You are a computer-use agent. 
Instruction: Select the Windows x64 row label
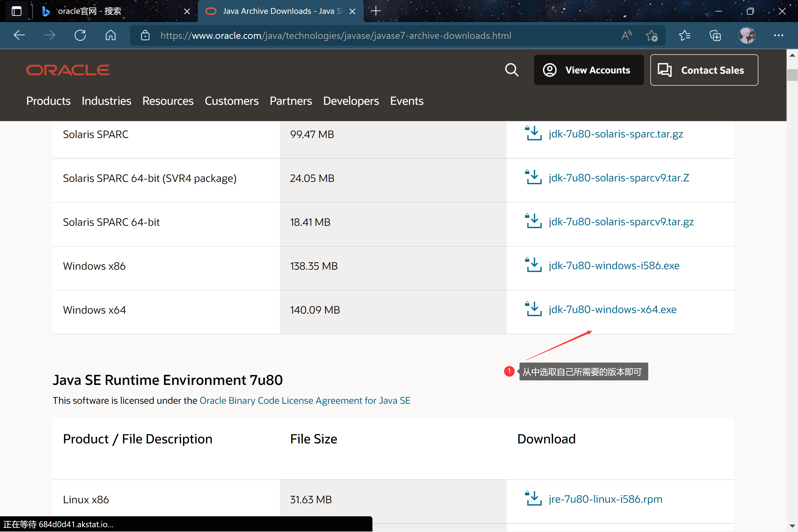(x=94, y=310)
